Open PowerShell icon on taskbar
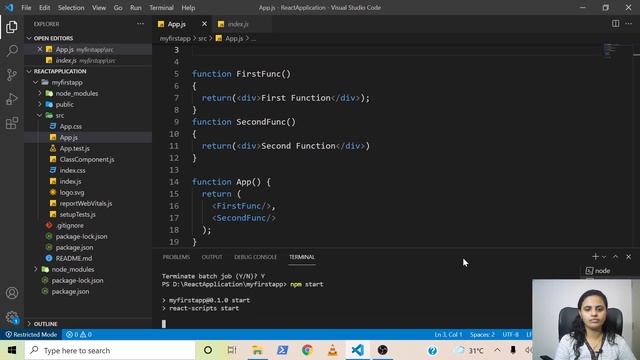Image resolution: width=640 pixels, height=360 pixels. click(x=282, y=350)
